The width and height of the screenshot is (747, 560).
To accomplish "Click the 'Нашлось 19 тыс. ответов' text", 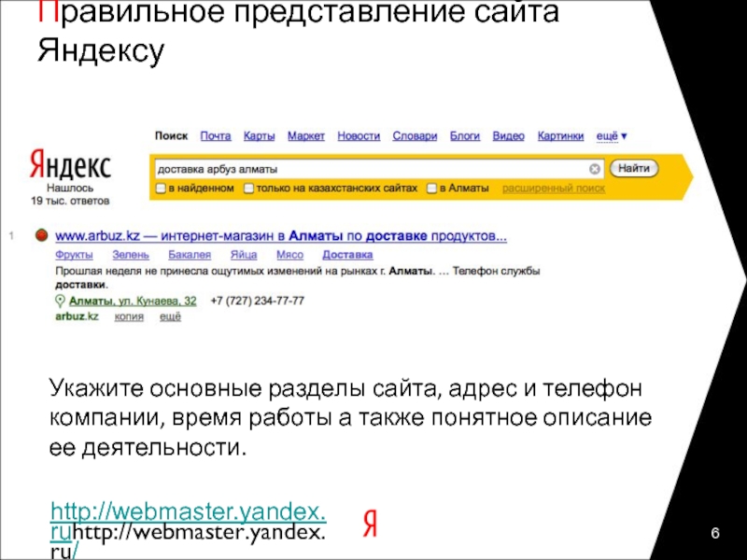I will click(70, 194).
